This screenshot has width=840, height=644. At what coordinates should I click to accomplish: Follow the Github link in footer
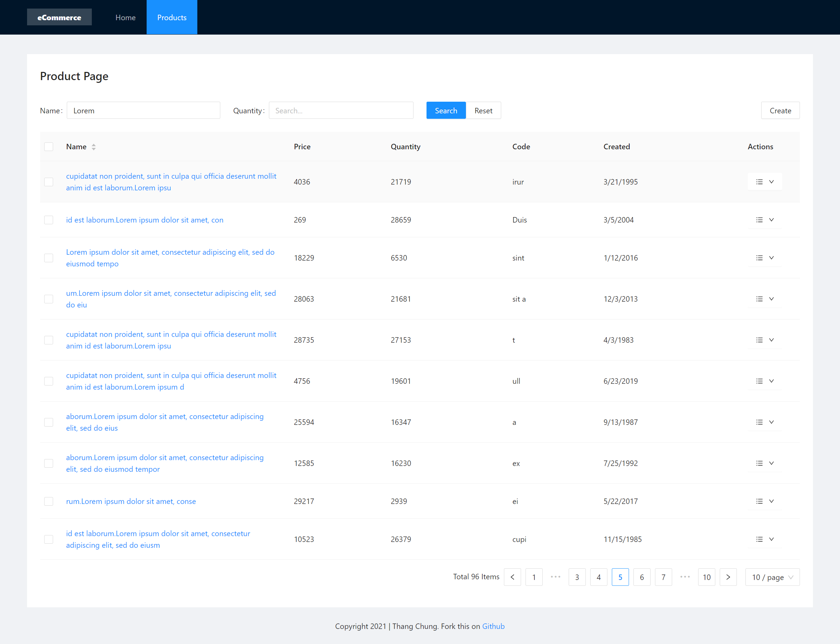(x=493, y=626)
